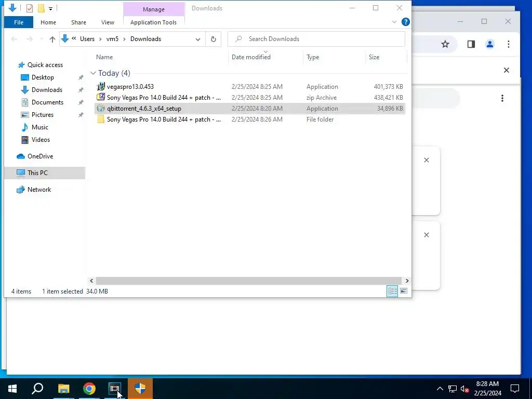The height and width of the screenshot is (399, 532).
Task: Select the Sony Vegas Pro file folder icon
Action: click(x=101, y=119)
